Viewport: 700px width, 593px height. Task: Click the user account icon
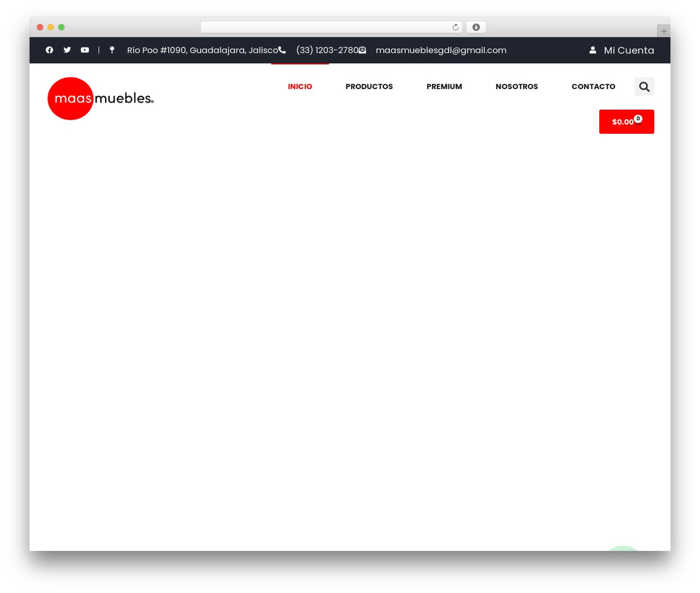[593, 50]
